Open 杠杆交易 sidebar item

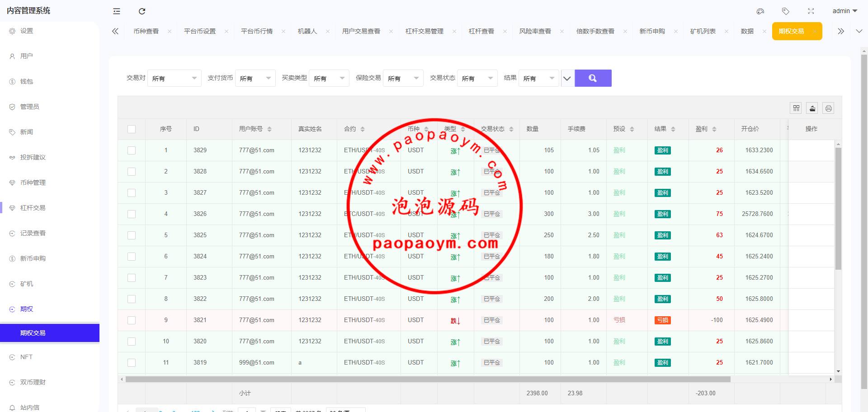pyautogui.click(x=50, y=208)
